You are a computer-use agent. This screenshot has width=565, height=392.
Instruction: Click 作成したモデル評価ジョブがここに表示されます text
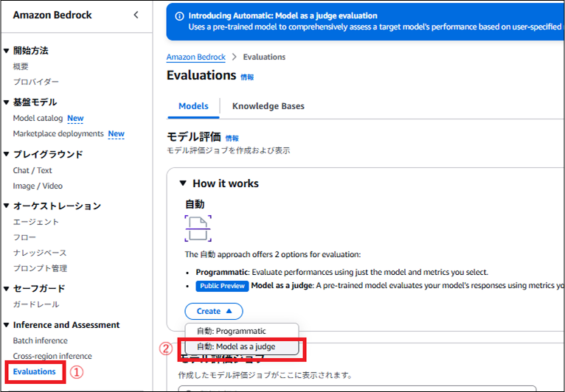(266, 376)
